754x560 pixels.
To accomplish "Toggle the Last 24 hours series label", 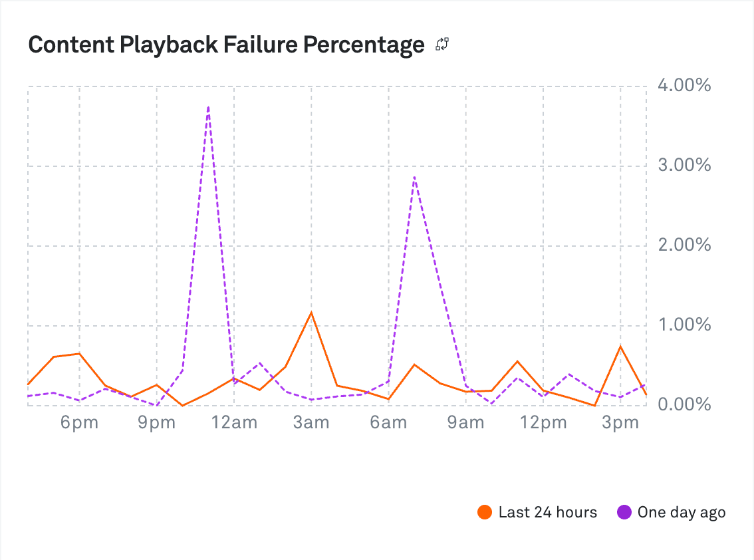I will pos(547,512).
